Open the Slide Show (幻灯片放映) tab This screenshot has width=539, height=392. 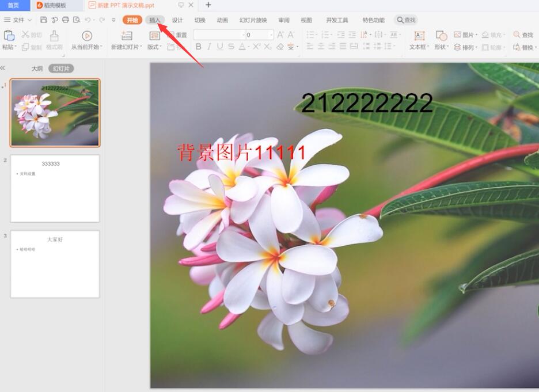tap(253, 20)
